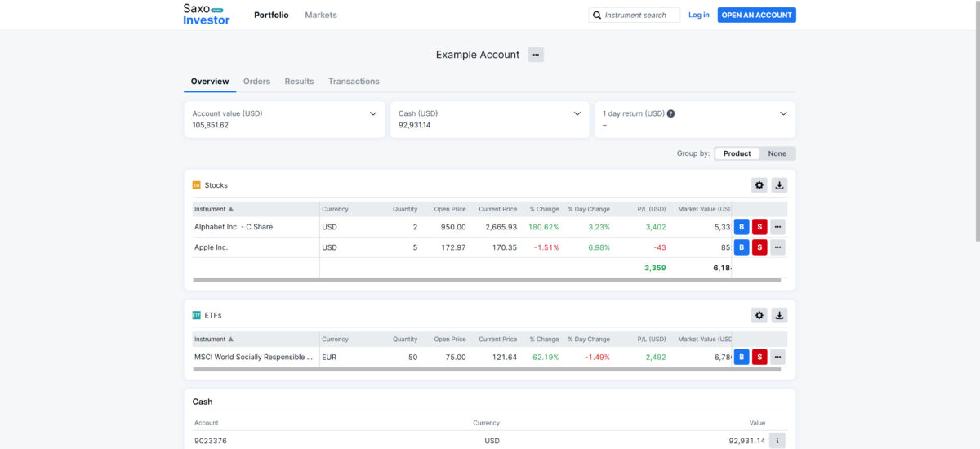Screen dimensions: 980x449
Task: Open more options for Alphabet Inc. row
Action: tap(777, 227)
